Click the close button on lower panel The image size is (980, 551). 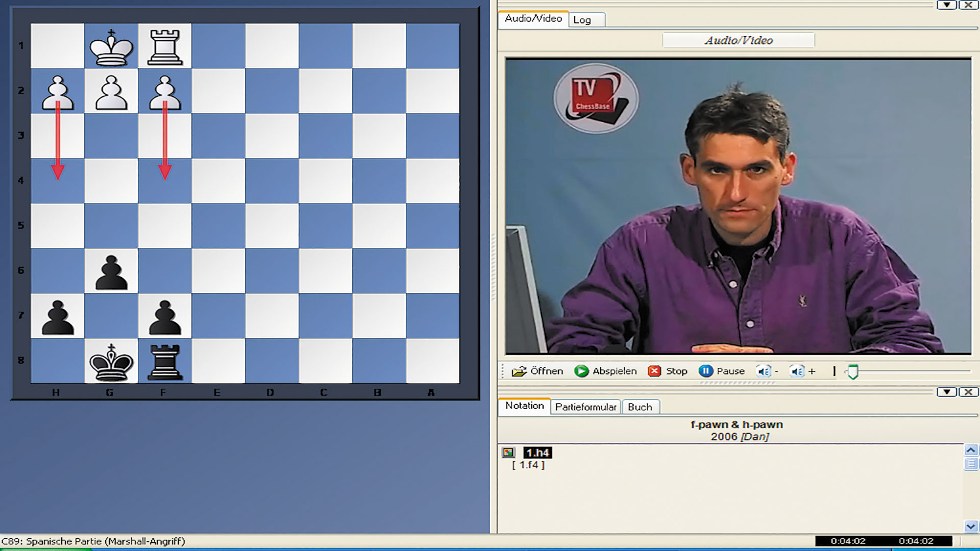coord(969,392)
